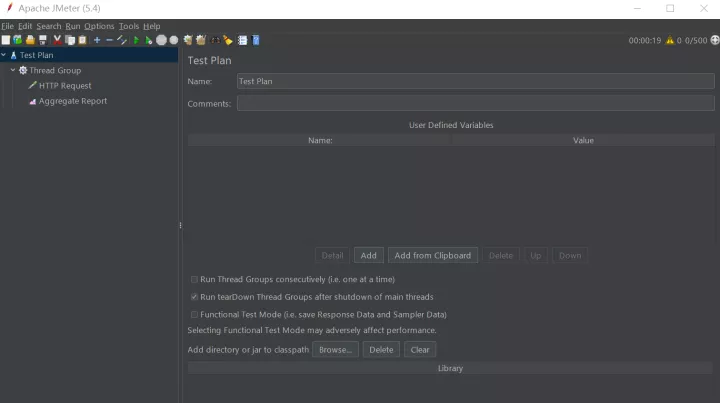Image resolution: width=720 pixels, height=403 pixels.
Task: Click the Paste clipboard icon
Action: pyautogui.click(x=82, y=40)
